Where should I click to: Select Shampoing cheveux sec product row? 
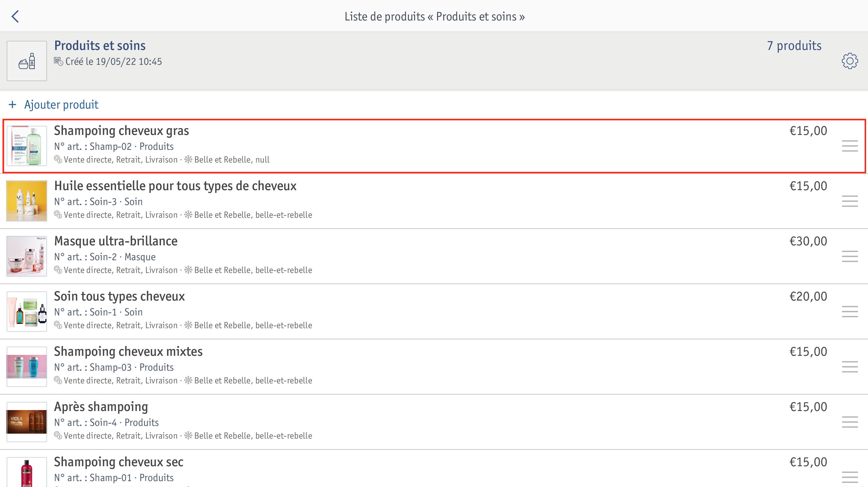434,469
